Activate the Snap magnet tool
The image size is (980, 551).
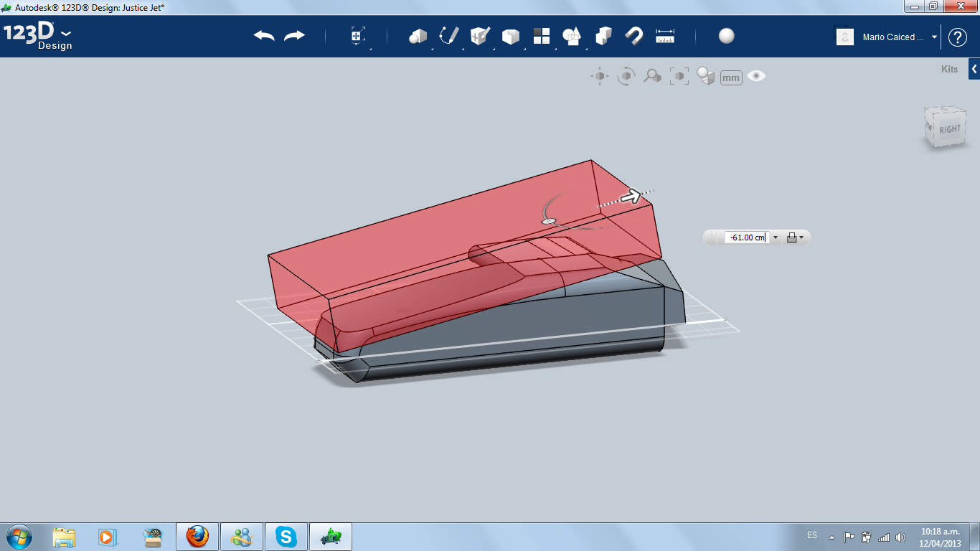pyautogui.click(x=634, y=36)
